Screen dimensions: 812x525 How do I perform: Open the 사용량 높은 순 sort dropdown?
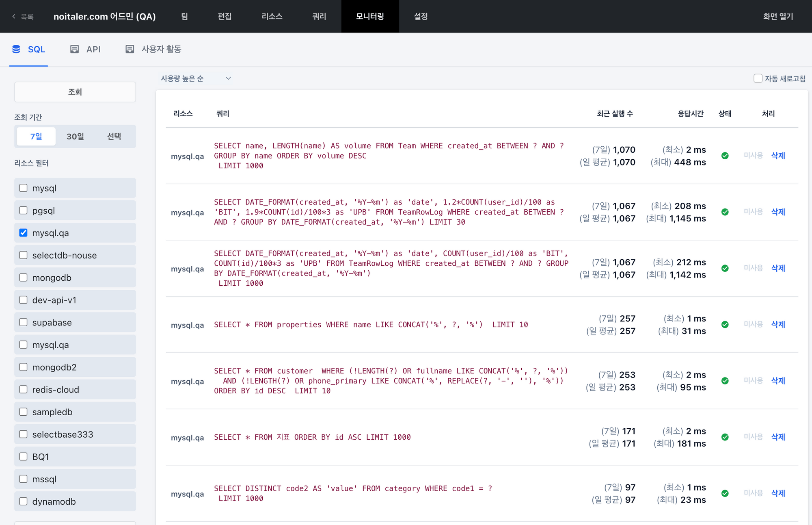[x=196, y=78]
